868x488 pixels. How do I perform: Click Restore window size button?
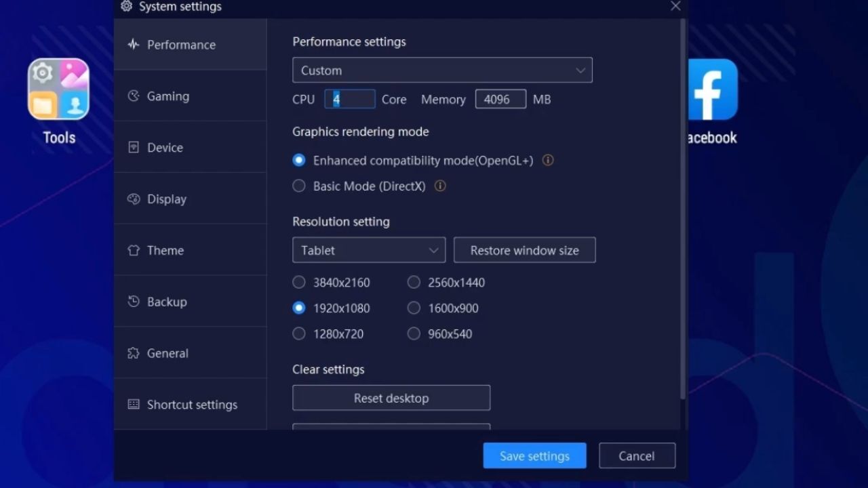(x=525, y=250)
